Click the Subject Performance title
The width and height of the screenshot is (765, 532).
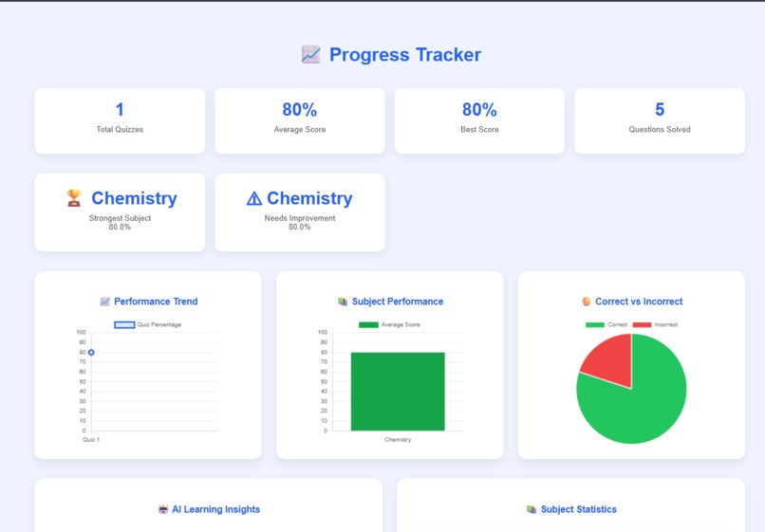pos(398,302)
